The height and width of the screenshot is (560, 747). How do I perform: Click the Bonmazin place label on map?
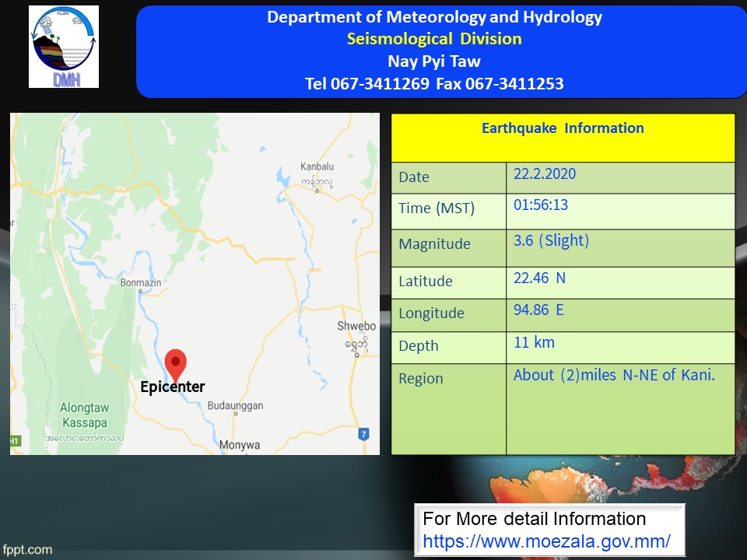[x=141, y=283]
